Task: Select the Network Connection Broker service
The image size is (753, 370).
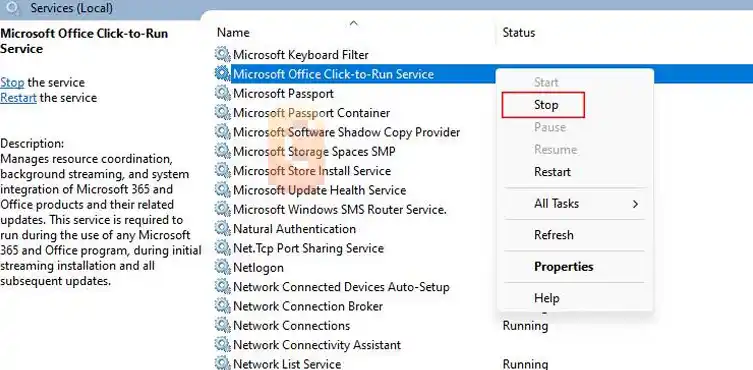Action: coord(308,307)
